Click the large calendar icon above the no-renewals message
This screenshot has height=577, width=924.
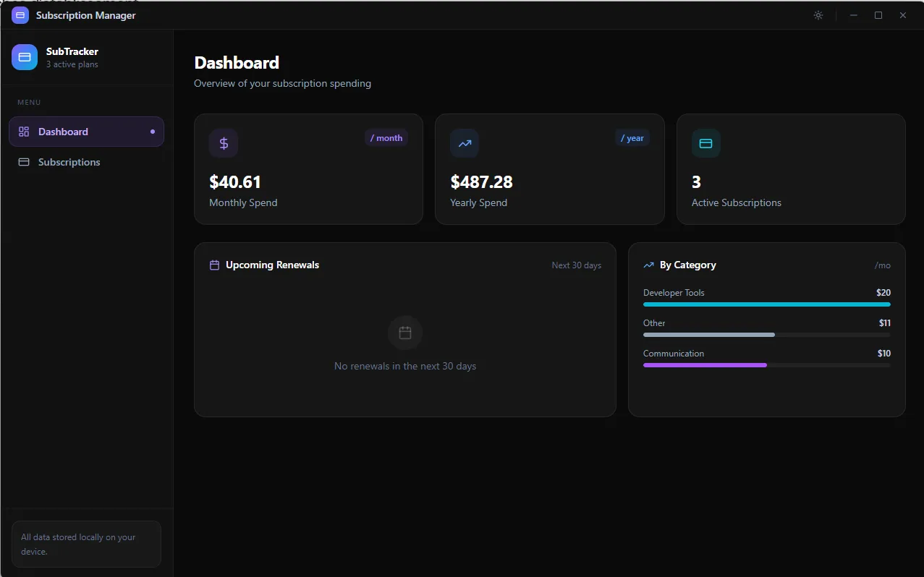tap(405, 333)
